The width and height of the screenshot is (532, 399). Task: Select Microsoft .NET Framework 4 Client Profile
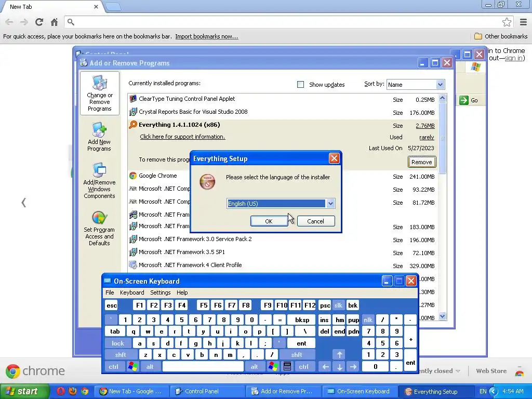pos(283,265)
